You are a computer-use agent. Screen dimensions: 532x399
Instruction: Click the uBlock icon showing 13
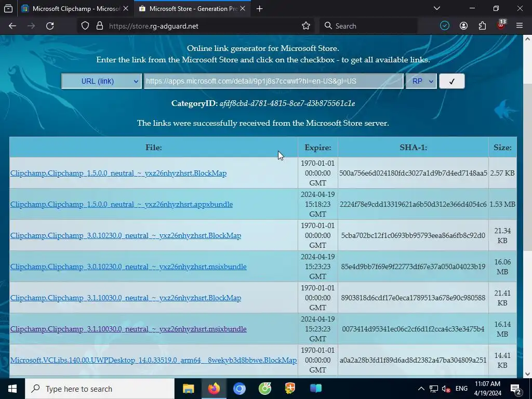(x=501, y=25)
